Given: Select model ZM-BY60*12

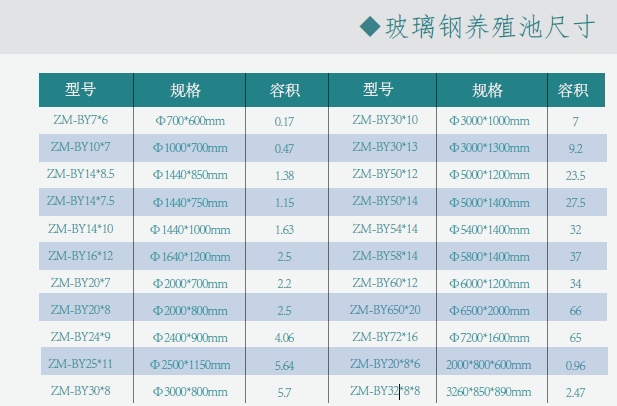Looking at the screenshot, I should pos(385,283).
